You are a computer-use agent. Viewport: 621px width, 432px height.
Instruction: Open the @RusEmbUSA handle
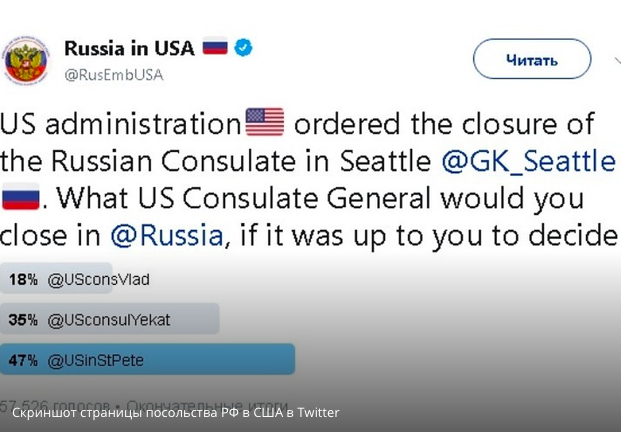pyautogui.click(x=114, y=75)
